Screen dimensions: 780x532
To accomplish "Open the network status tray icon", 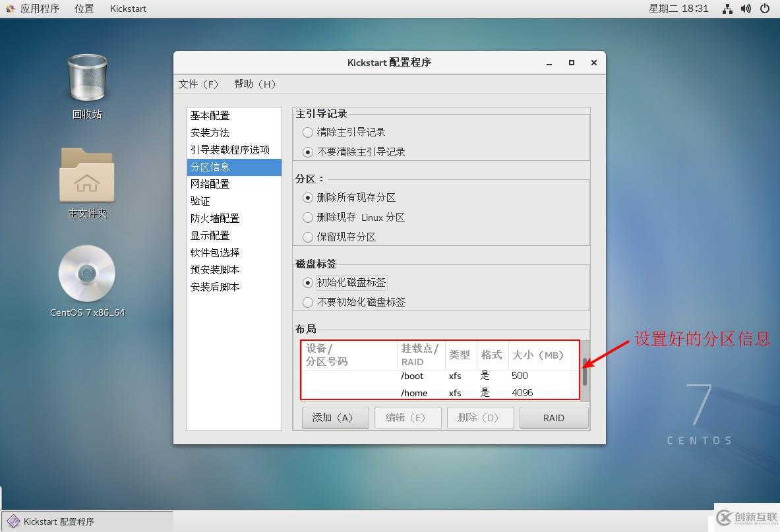I will (727, 9).
